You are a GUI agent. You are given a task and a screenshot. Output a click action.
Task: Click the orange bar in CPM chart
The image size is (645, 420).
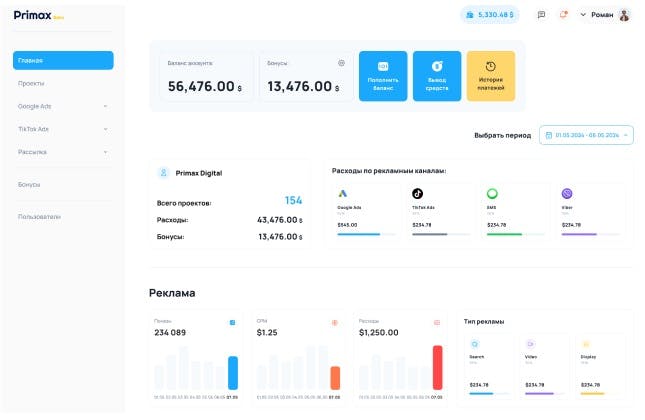(335, 378)
